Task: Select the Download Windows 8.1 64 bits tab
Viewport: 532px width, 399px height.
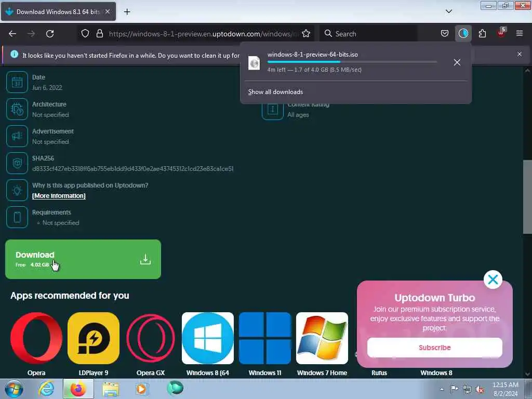Action: [x=58, y=11]
